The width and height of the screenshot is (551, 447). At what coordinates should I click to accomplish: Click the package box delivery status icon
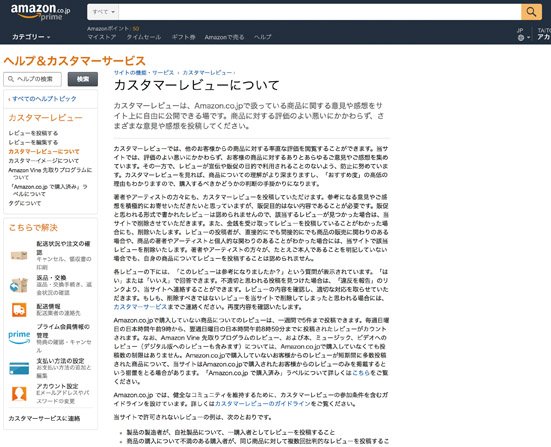point(19,255)
